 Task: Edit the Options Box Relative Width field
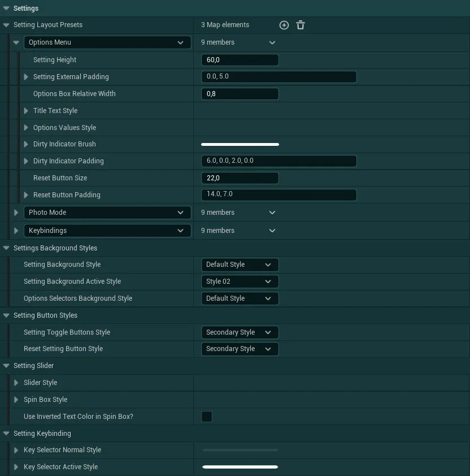point(240,94)
